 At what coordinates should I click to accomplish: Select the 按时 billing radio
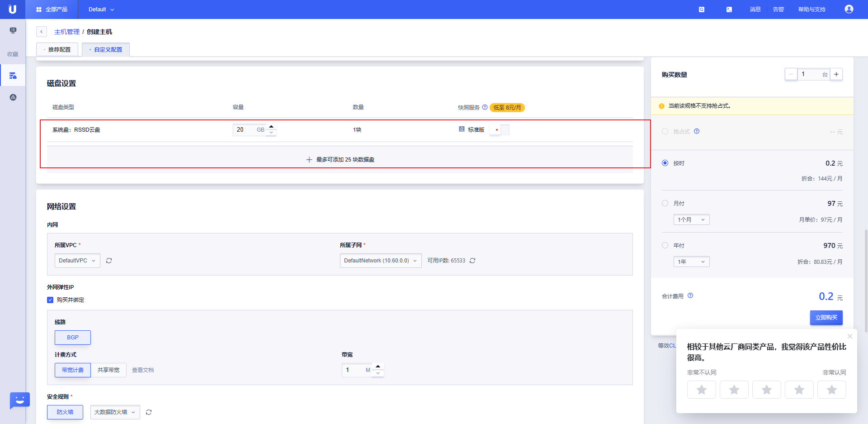pyautogui.click(x=665, y=163)
